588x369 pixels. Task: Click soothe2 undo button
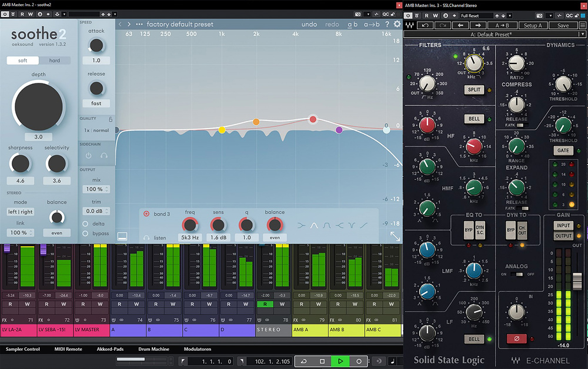coord(309,24)
